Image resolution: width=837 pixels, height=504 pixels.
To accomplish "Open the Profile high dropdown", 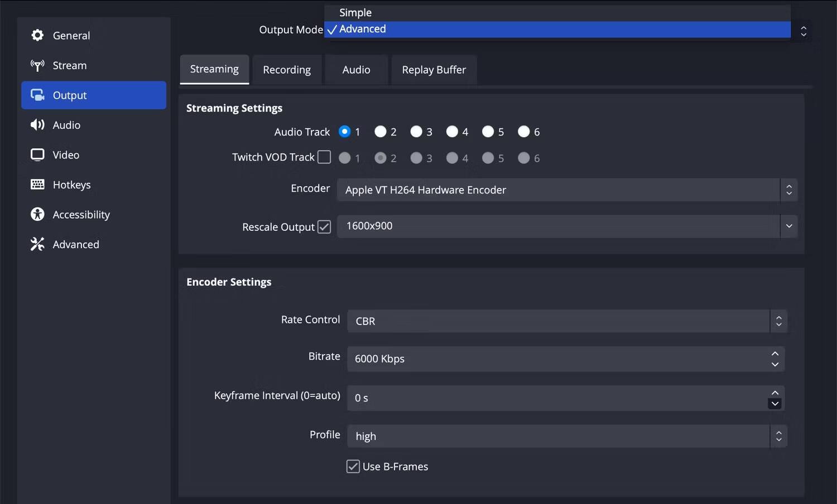I will click(566, 436).
